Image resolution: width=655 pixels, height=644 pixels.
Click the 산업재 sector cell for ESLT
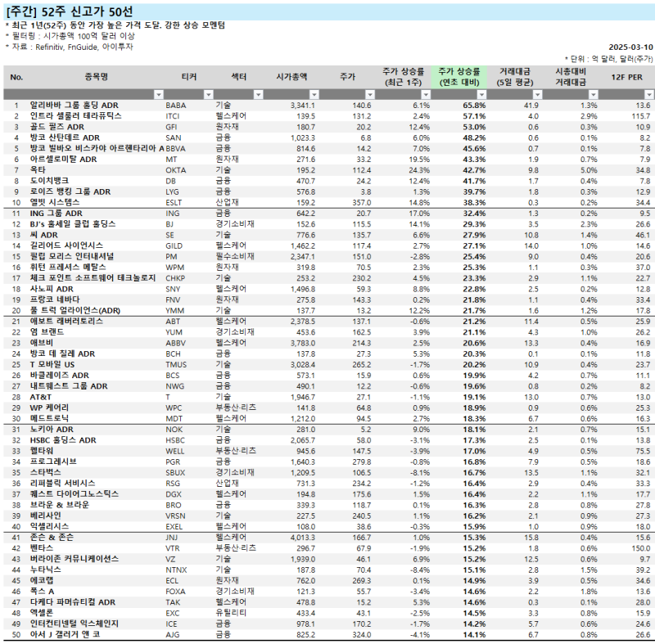pyautogui.click(x=227, y=202)
